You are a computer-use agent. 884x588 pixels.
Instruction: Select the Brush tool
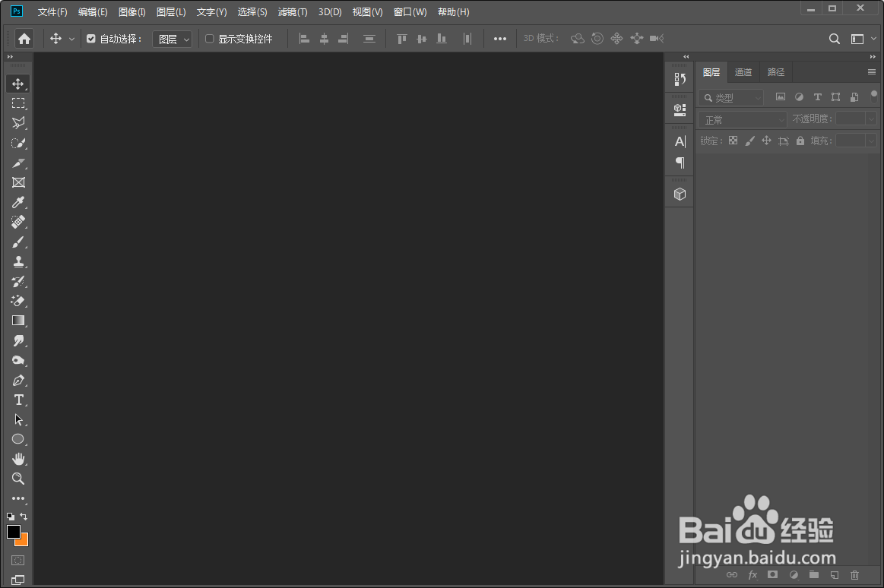[x=18, y=242]
